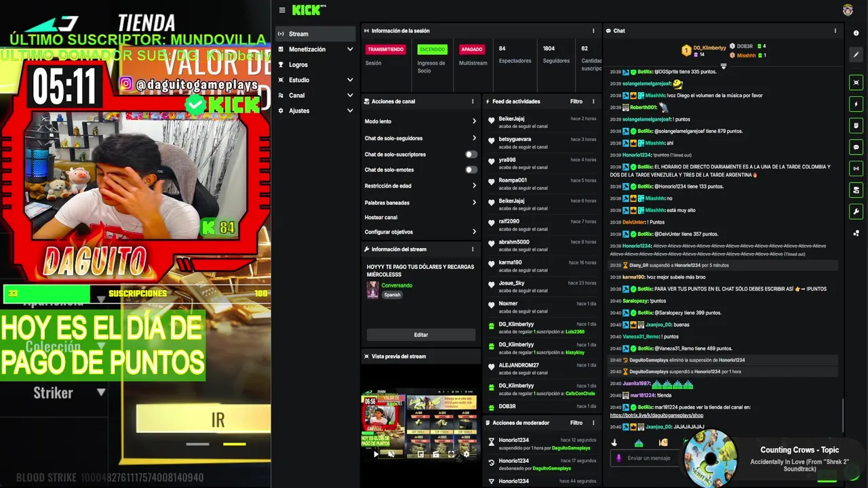
Task: Pick the green equalizer emote below chat
Action: click(639, 443)
